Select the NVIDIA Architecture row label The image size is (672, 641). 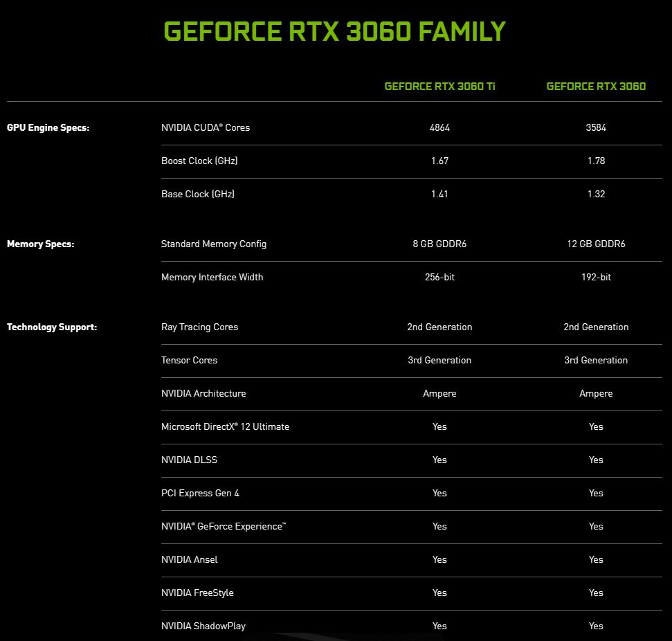[x=203, y=393]
